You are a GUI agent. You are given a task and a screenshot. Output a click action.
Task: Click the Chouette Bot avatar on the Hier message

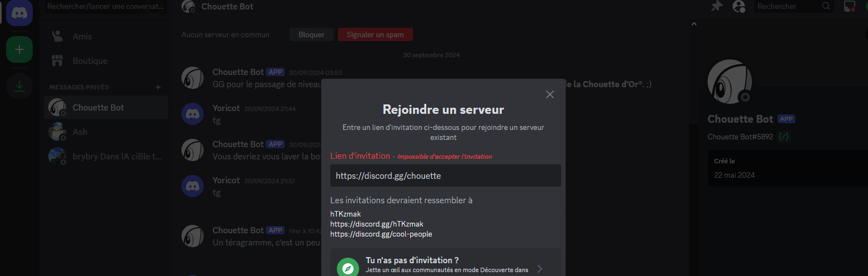[193, 235]
